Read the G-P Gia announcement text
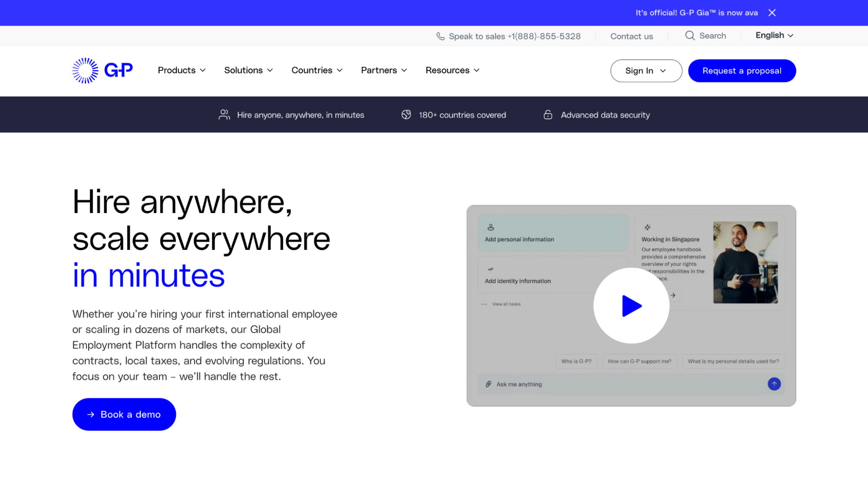Viewport: 868px width, 489px height. point(696,13)
